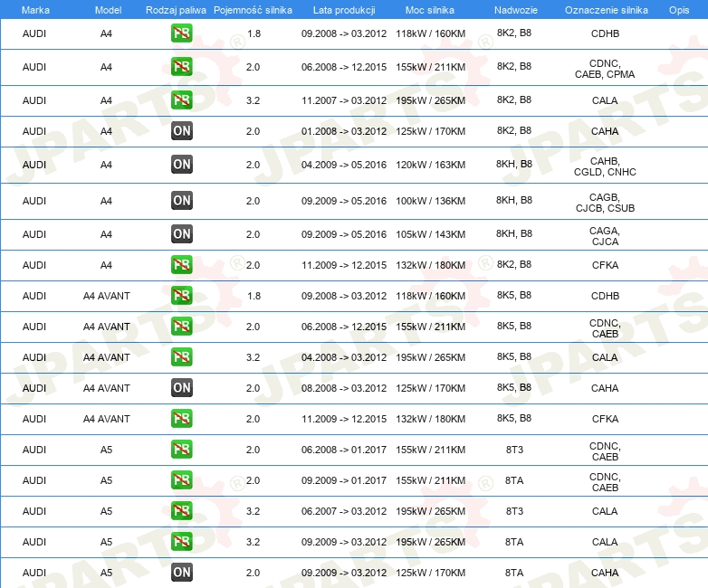
Task: Click the Lata produkcji column header
Action: pyautogui.click(x=344, y=10)
